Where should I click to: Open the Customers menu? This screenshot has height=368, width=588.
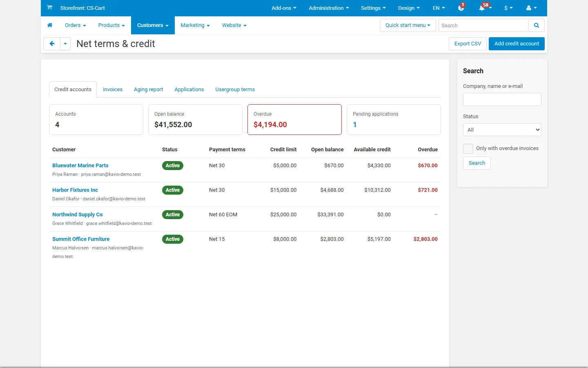click(x=153, y=25)
